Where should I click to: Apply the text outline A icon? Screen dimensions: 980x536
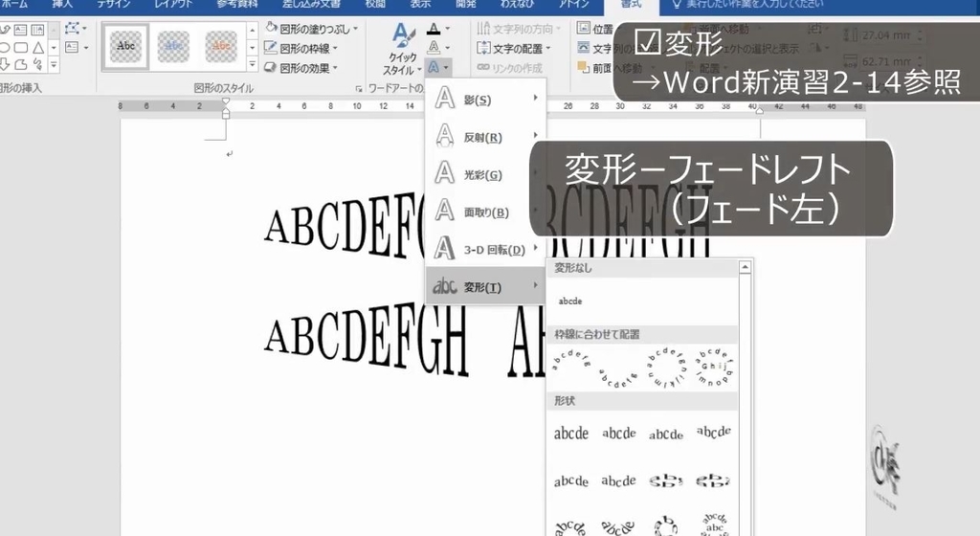point(434,48)
